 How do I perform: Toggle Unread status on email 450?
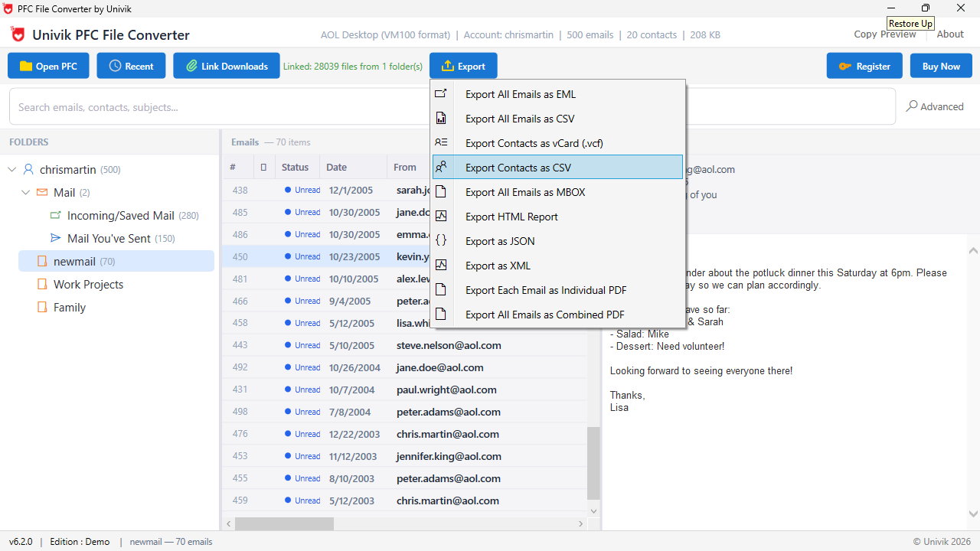point(302,256)
